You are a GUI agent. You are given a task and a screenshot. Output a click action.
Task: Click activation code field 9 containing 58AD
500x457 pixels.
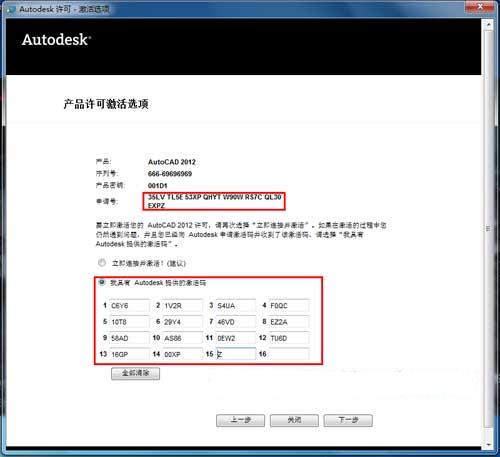(x=129, y=338)
